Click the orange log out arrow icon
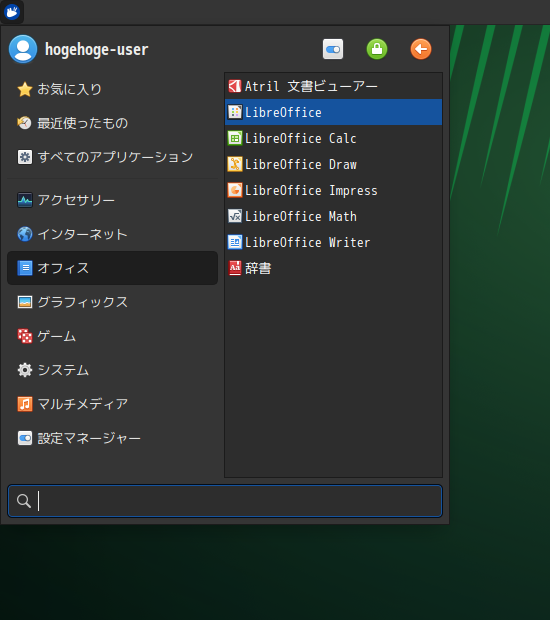The width and height of the screenshot is (550, 620). [x=421, y=49]
